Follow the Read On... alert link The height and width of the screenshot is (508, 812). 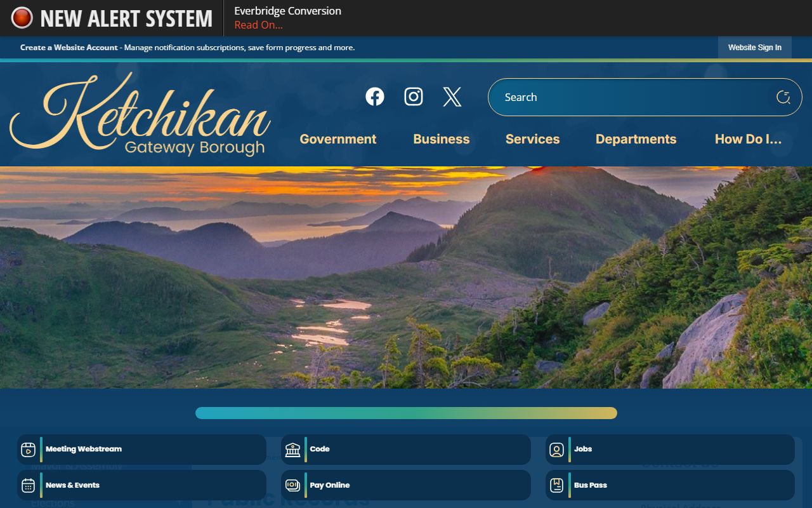[258, 25]
